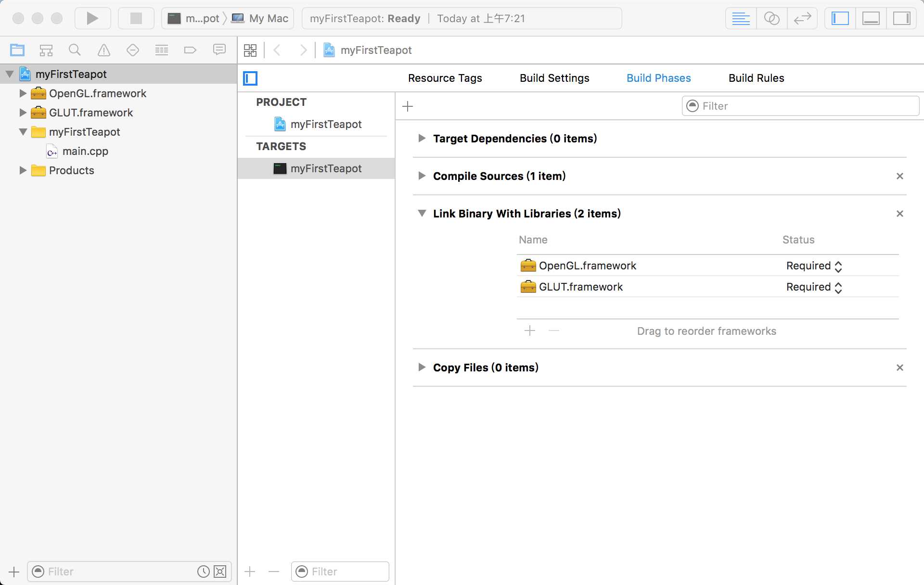
Task: Show the Version editor
Action: (x=802, y=18)
